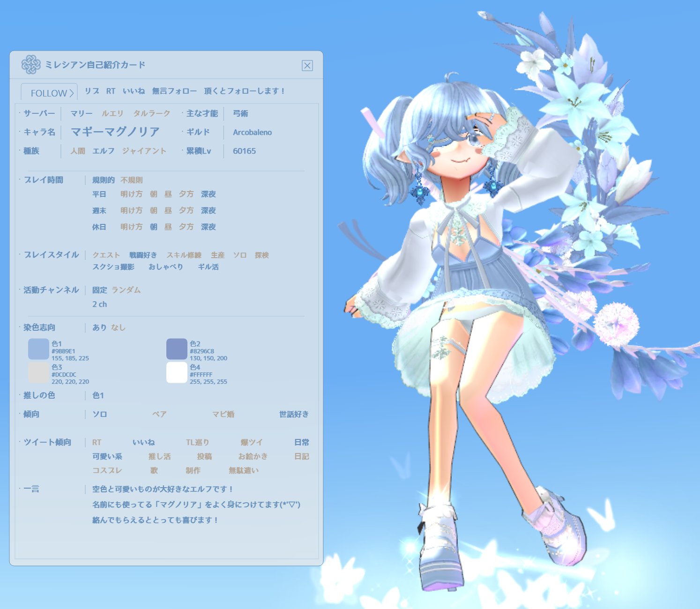Select 明け方 in the 休日 row
Image resolution: width=700 pixels, height=609 pixels.
(x=131, y=227)
